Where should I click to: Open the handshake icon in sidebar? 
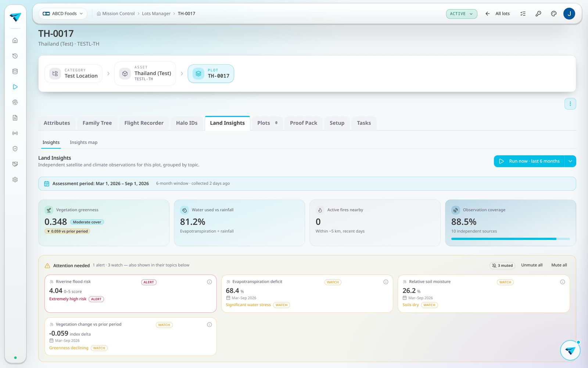[x=15, y=164]
